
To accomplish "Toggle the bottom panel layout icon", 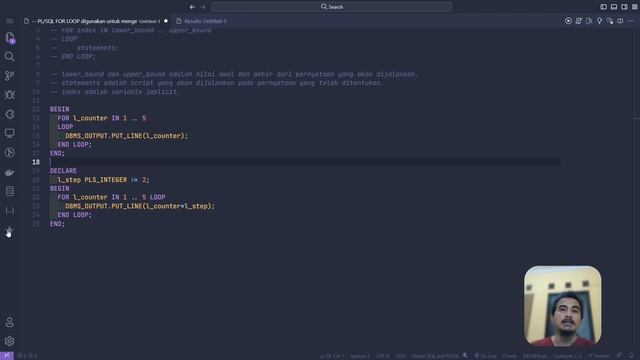I will (614, 7).
